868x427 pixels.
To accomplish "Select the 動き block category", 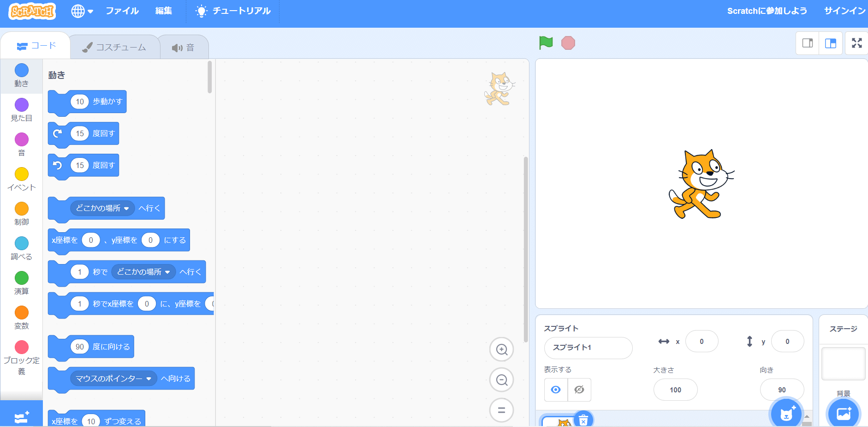I will [x=22, y=76].
